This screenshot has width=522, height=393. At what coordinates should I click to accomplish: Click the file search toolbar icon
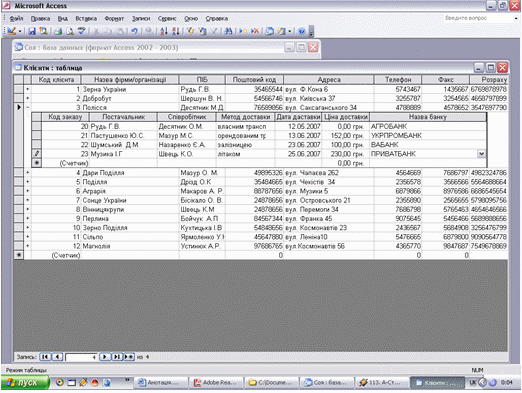point(43,31)
